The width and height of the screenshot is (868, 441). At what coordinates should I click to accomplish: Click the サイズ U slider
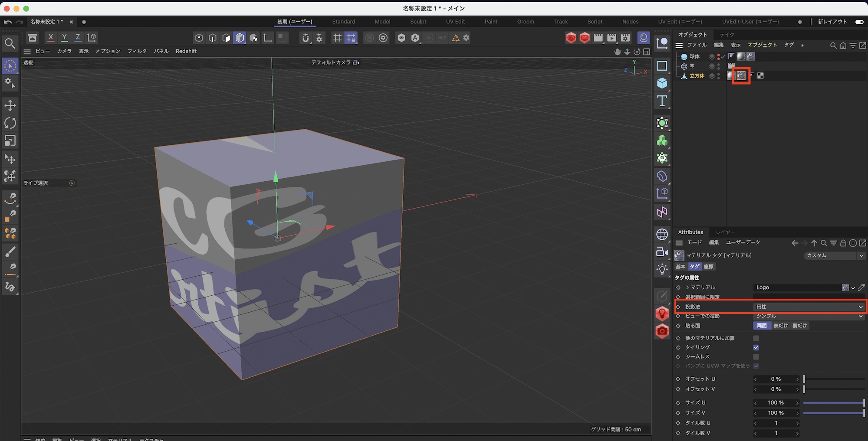pos(833,403)
